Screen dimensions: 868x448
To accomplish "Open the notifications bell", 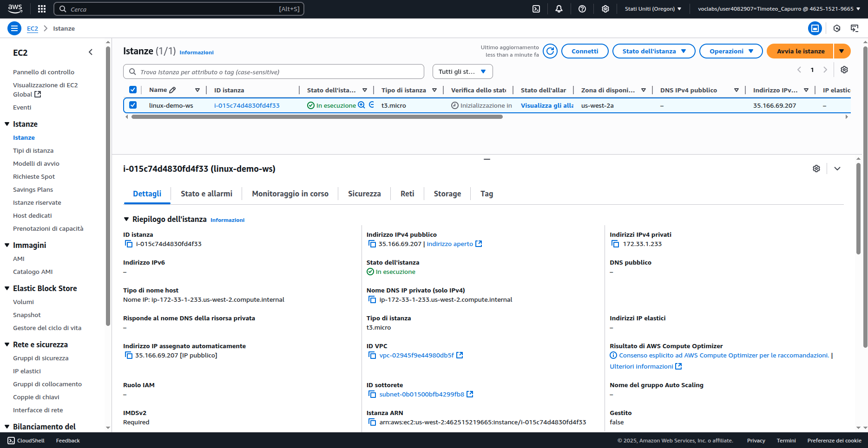I will (559, 9).
